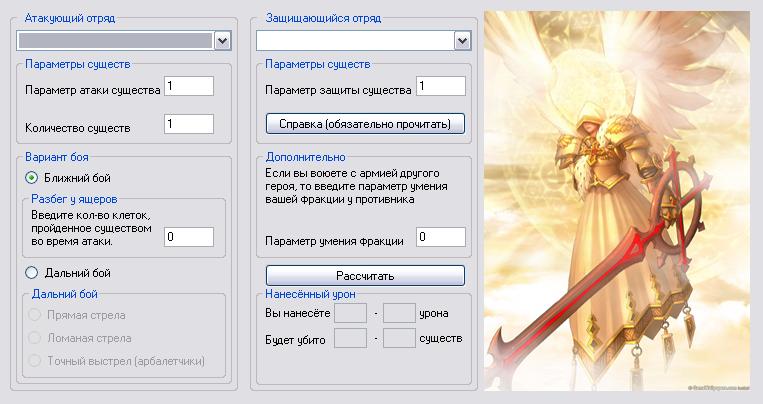Open the Атакующий отряд dropdown arrow
This screenshot has width=763, height=404.
222,41
